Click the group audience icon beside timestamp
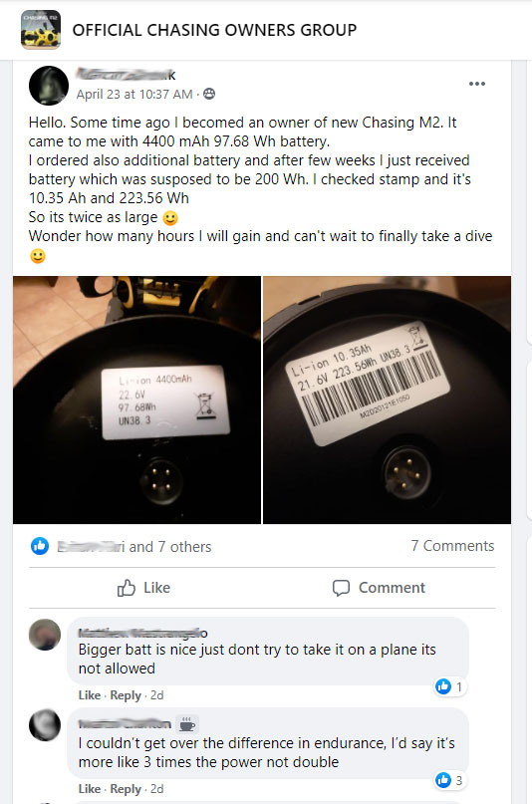This screenshot has width=532, height=804. pos(209,94)
